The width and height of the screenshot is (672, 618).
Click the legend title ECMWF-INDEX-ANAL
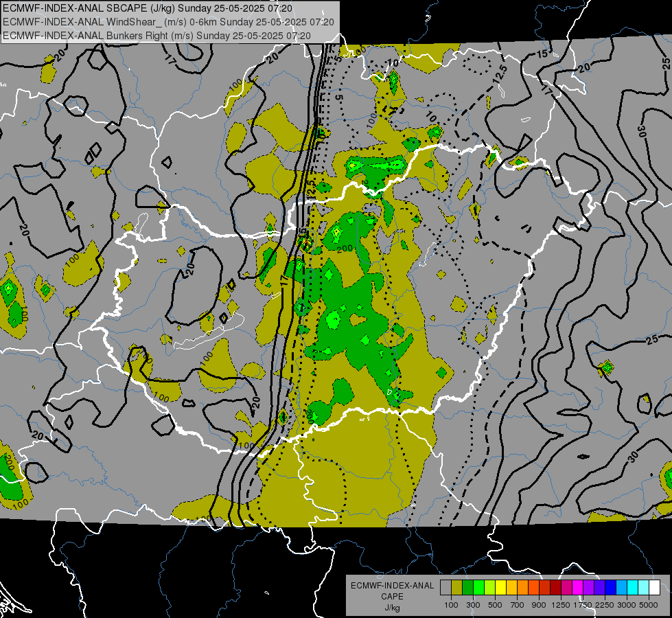pyautogui.click(x=392, y=586)
